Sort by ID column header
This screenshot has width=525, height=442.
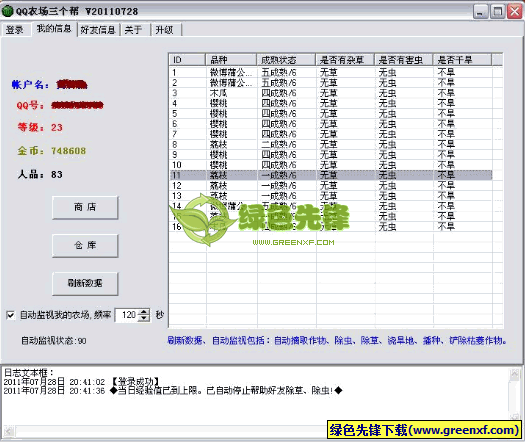point(187,60)
